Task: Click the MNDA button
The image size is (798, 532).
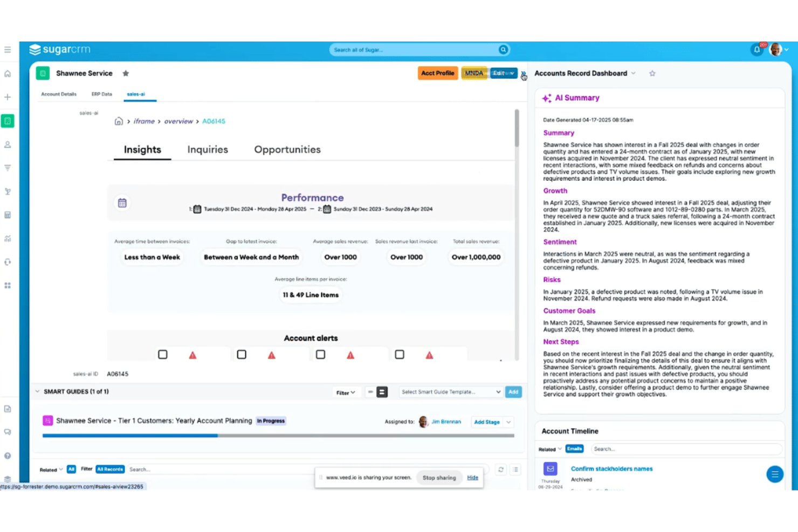Action: pos(474,73)
